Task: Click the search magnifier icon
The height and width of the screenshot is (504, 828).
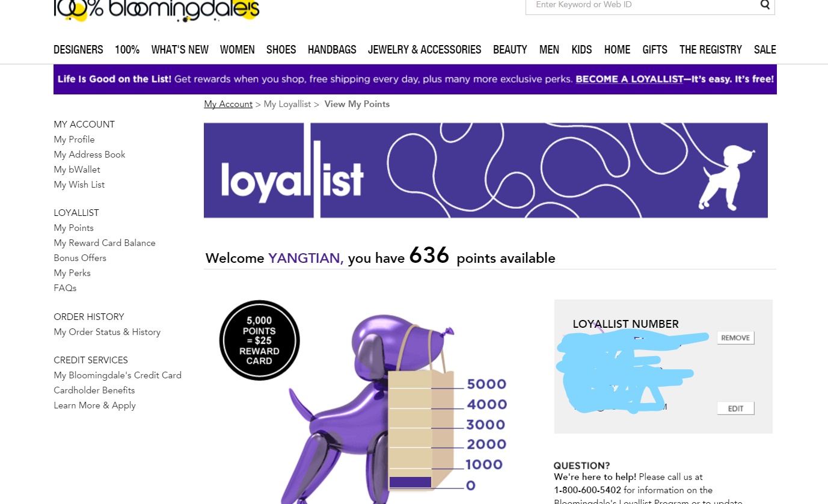Action: [765, 5]
